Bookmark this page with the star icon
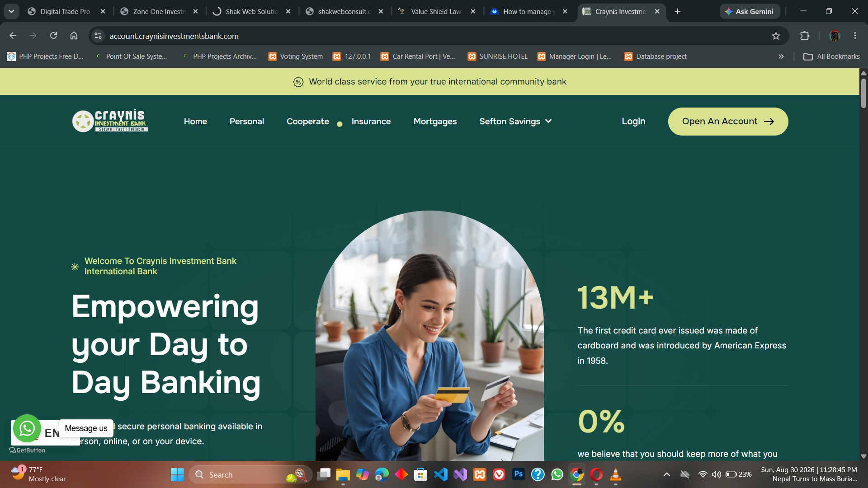 [x=776, y=36]
